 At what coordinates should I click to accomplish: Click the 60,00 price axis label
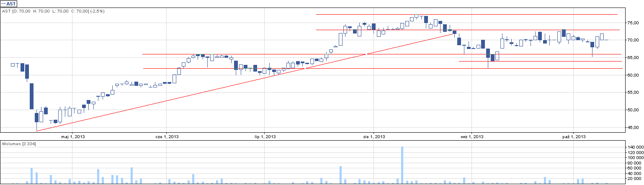click(x=634, y=75)
